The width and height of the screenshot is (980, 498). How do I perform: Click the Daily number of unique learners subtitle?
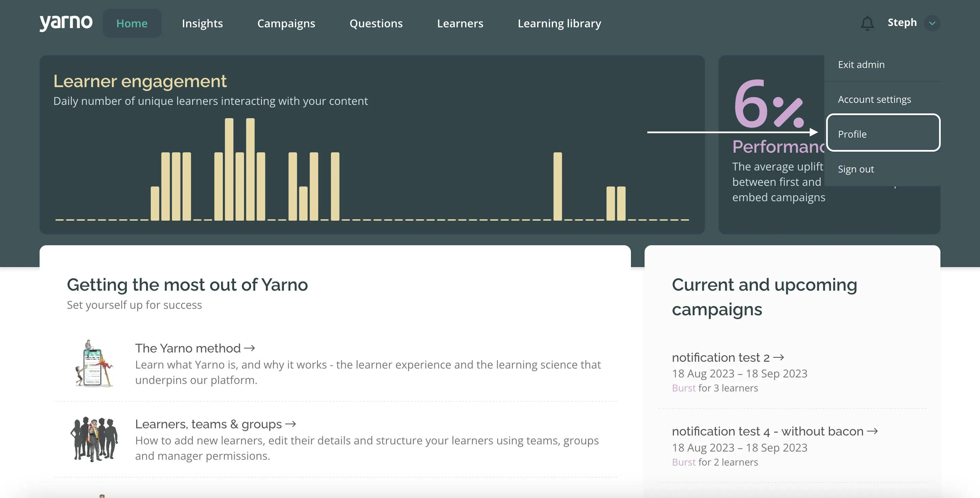click(x=211, y=101)
